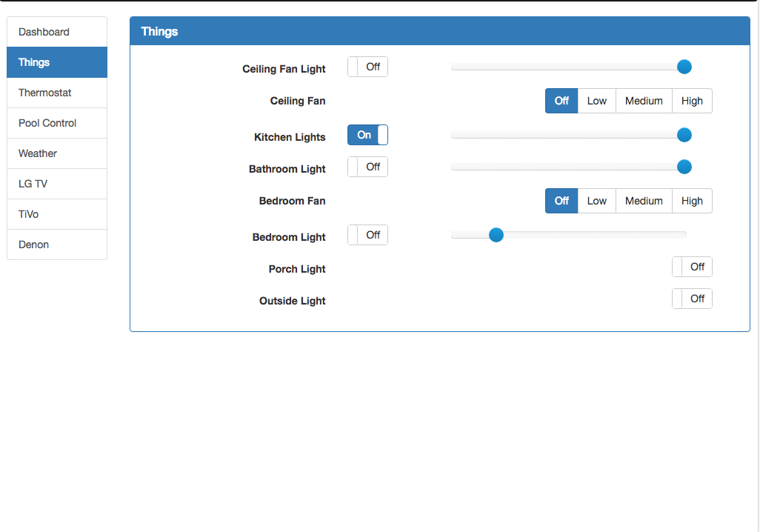Navigate to the Dashboard page
The width and height of the screenshot is (760, 532).
(x=44, y=32)
